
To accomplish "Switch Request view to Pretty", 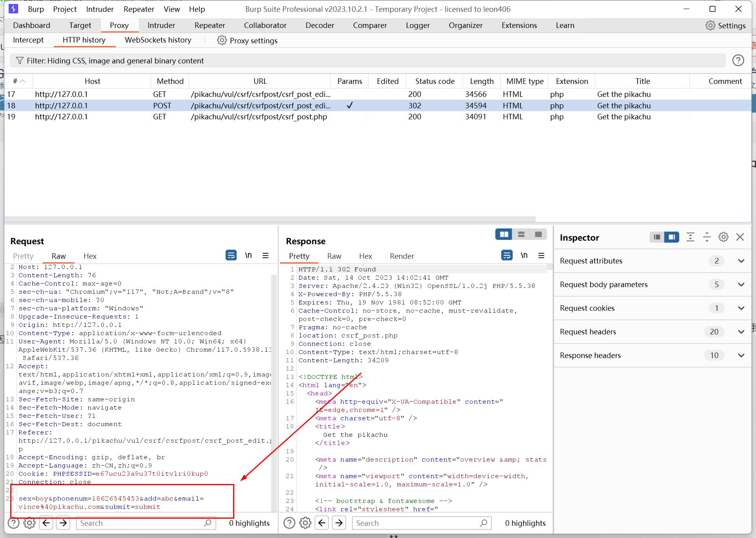I will pyautogui.click(x=23, y=256).
